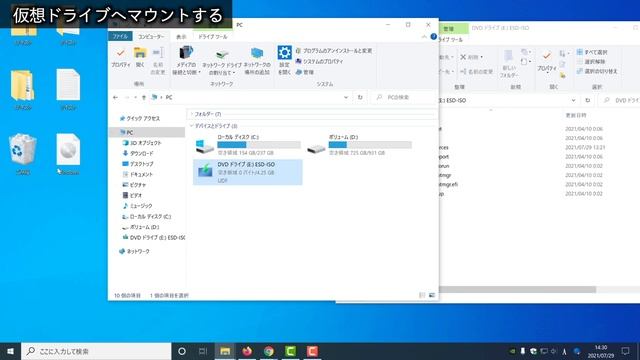Click システムのプロパティ in ribbon
The width and height of the screenshot is (640, 360).
coord(319,61)
